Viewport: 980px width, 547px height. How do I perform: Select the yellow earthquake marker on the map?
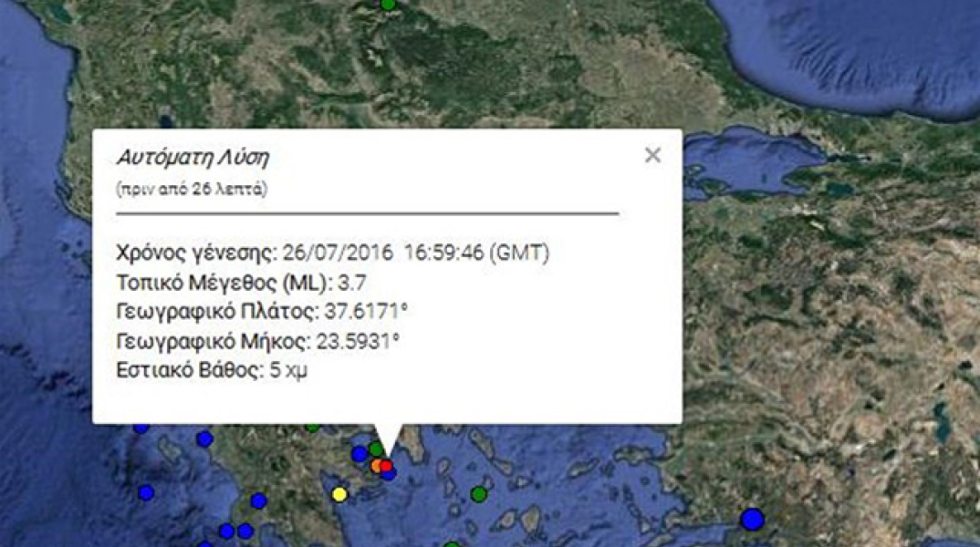(339, 494)
